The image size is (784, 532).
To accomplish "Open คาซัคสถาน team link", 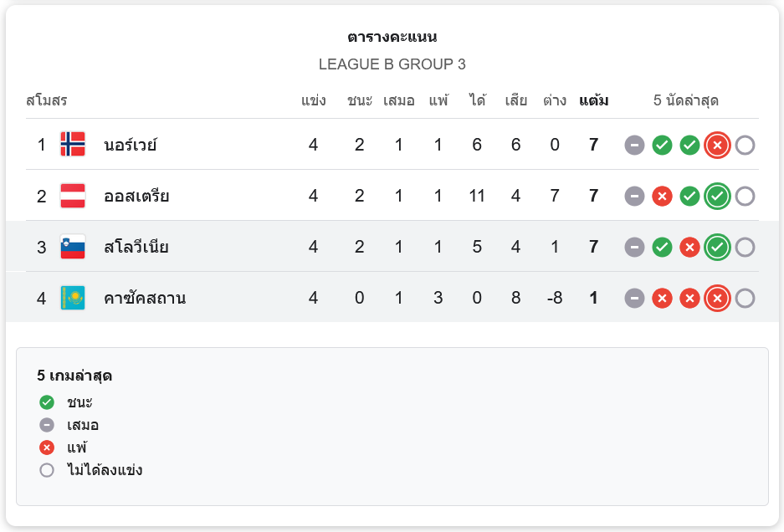I will click(145, 298).
